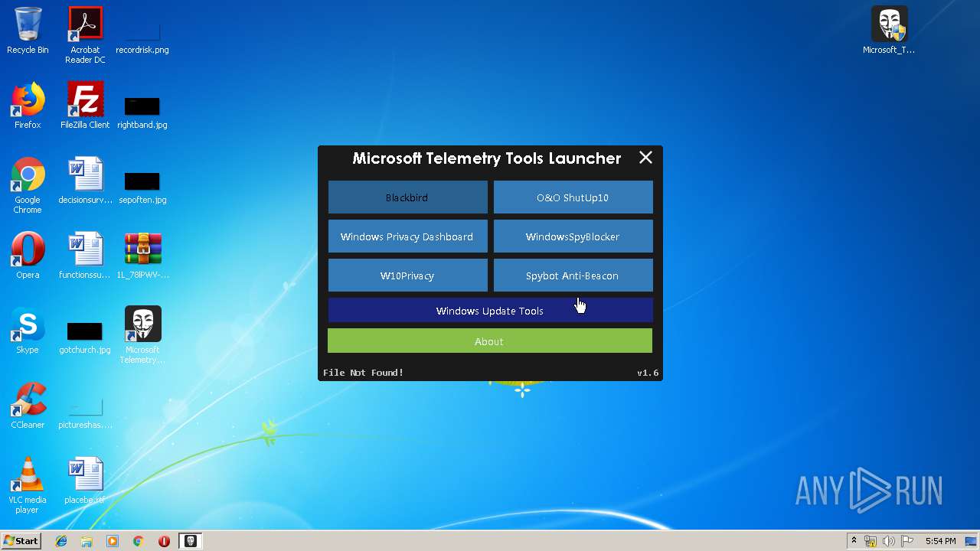Open the W10Privacy tool
Screen dimensions: 980x551
coord(407,275)
